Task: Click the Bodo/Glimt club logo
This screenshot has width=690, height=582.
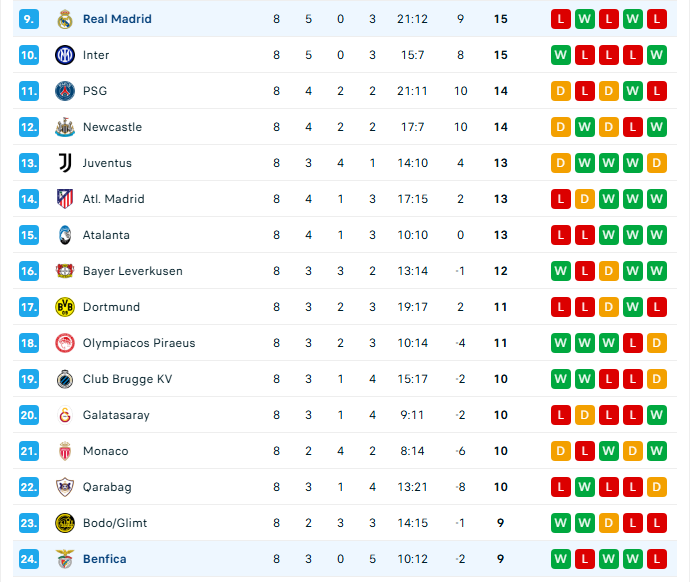Action: pos(65,523)
